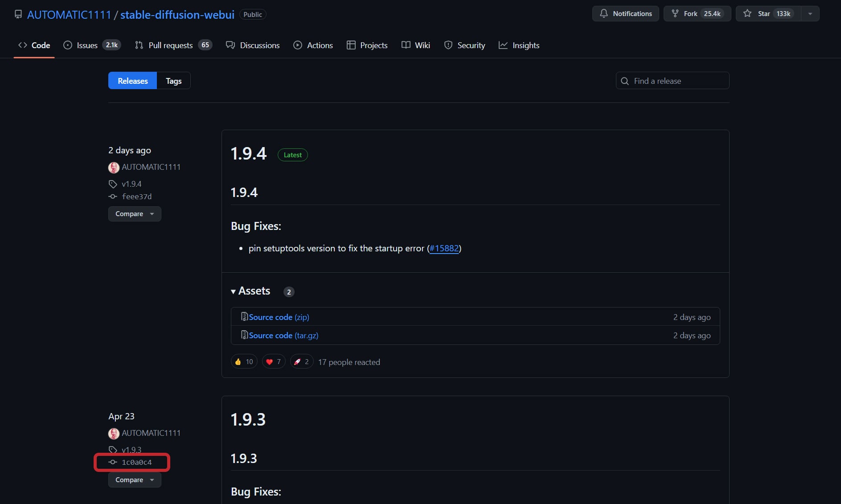Screen dimensions: 841x504
Task: Click the repository book icon beside AUTOMATIC1111
Action: 18,14
